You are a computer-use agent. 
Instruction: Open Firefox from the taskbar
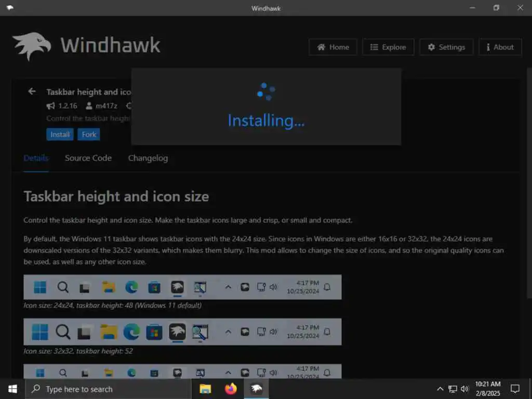(x=231, y=389)
